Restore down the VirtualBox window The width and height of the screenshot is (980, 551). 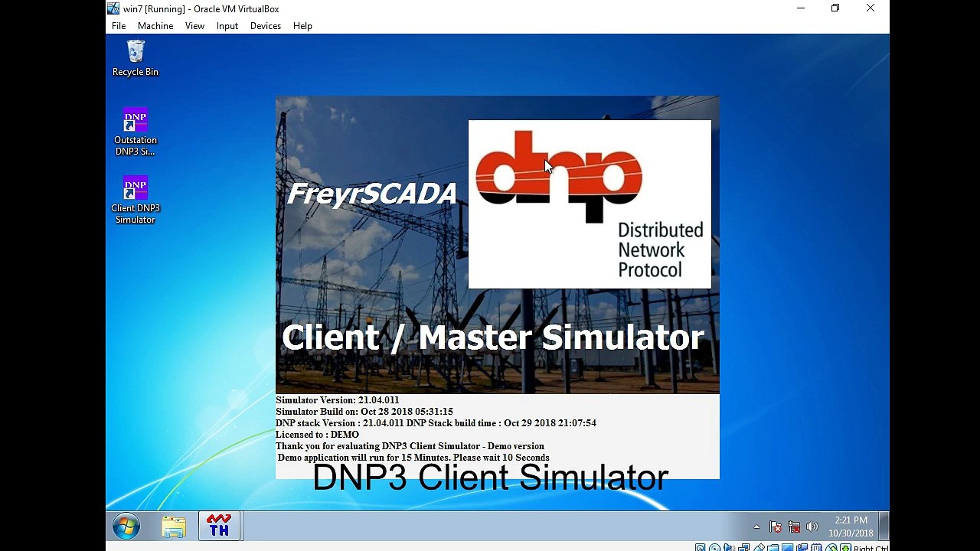(835, 8)
